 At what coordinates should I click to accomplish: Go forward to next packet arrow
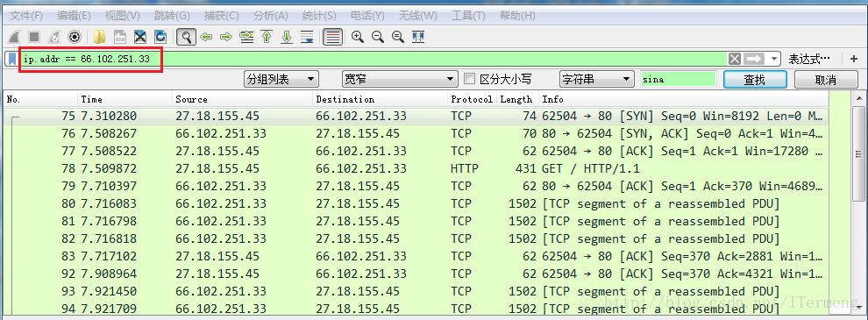226,37
